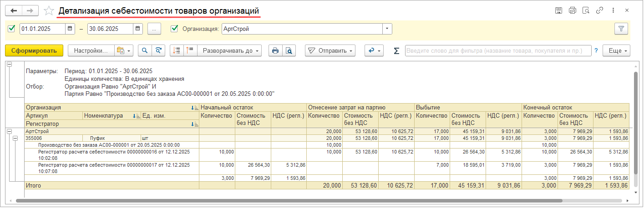Viewport: 644px width, 208px height.
Task: Click the find magnifier icon
Action: click(145, 51)
